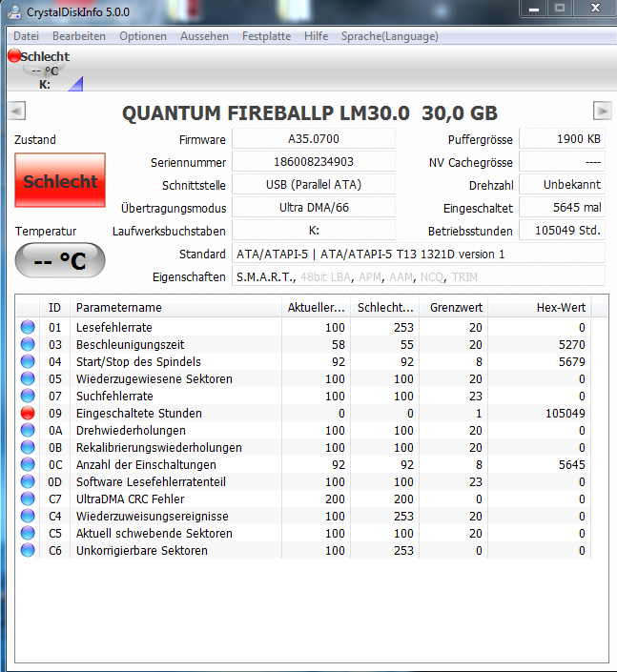Image resolution: width=617 pixels, height=672 pixels.
Task: Click status orb of Wiederzuweisungsereignisse row
Action: pos(28,516)
